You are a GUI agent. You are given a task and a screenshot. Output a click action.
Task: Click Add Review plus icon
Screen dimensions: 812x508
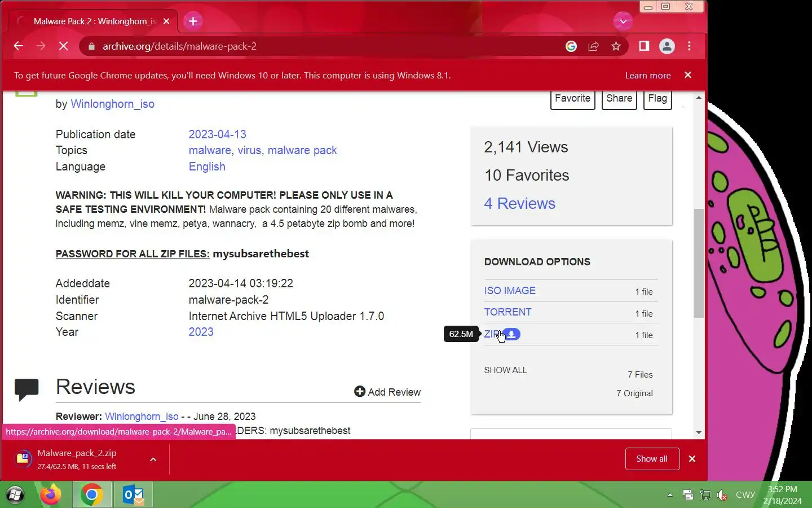(x=360, y=391)
